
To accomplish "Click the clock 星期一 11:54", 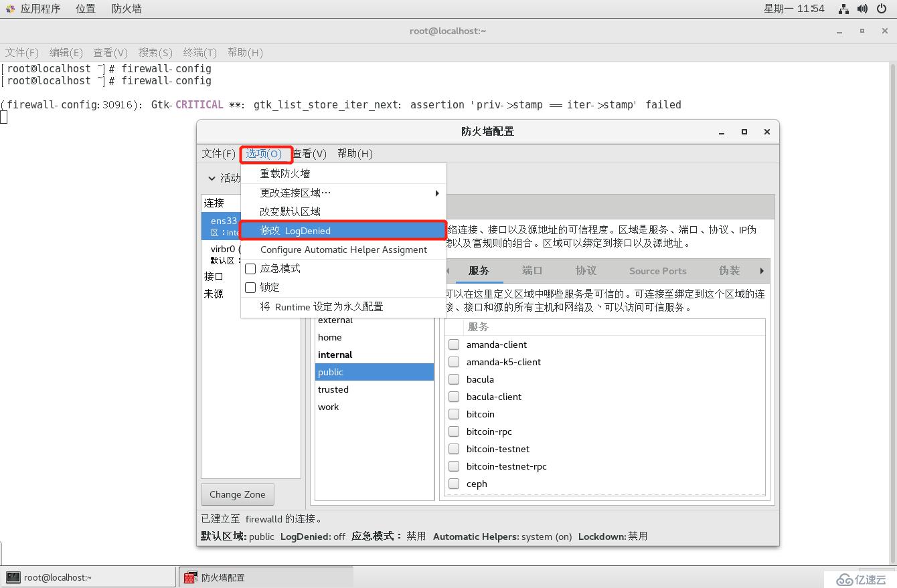I will (x=794, y=9).
